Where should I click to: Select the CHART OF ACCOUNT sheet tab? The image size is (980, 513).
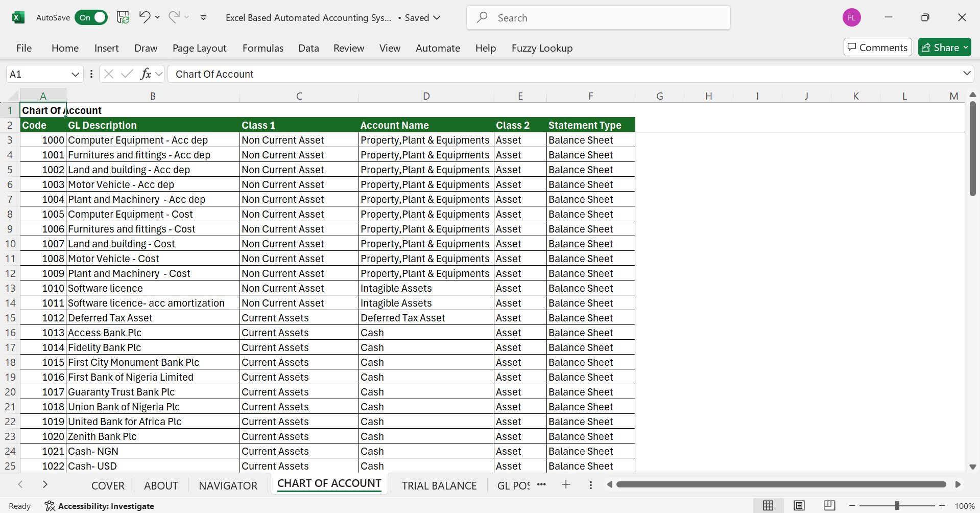point(329,483)
